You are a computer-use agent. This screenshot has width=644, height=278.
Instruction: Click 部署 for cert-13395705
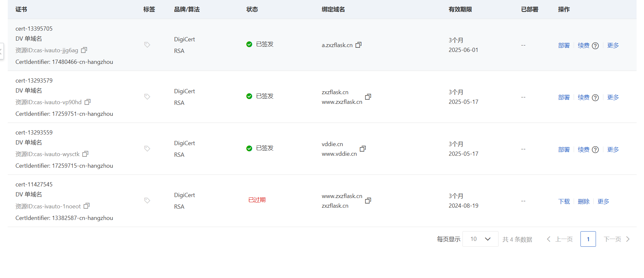[x=564, y=45]
